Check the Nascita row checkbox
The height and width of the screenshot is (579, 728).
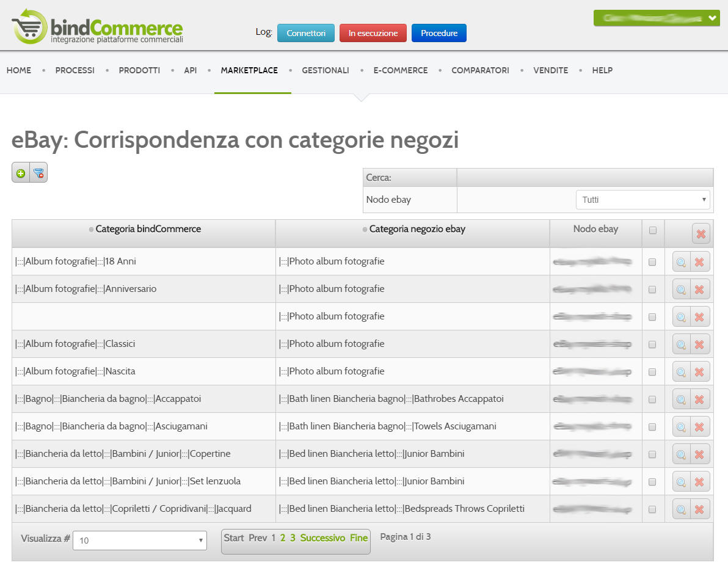click(x=652, y=372)
